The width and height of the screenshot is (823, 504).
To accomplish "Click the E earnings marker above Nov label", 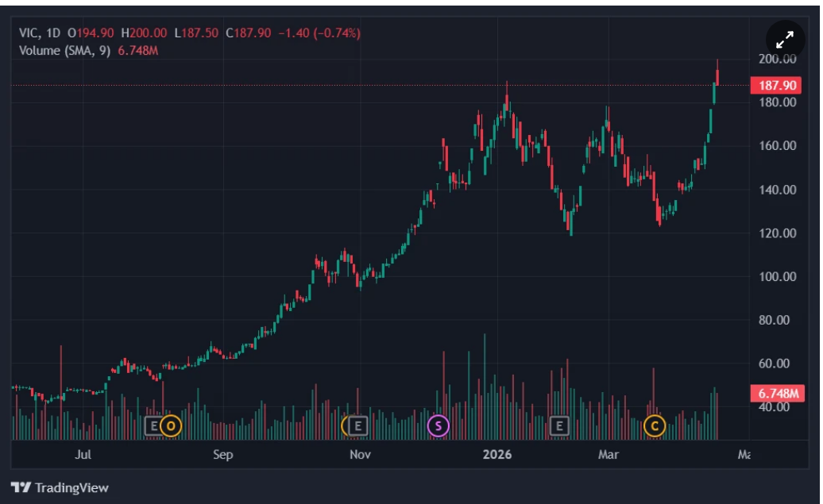I will tap(357, 426).
